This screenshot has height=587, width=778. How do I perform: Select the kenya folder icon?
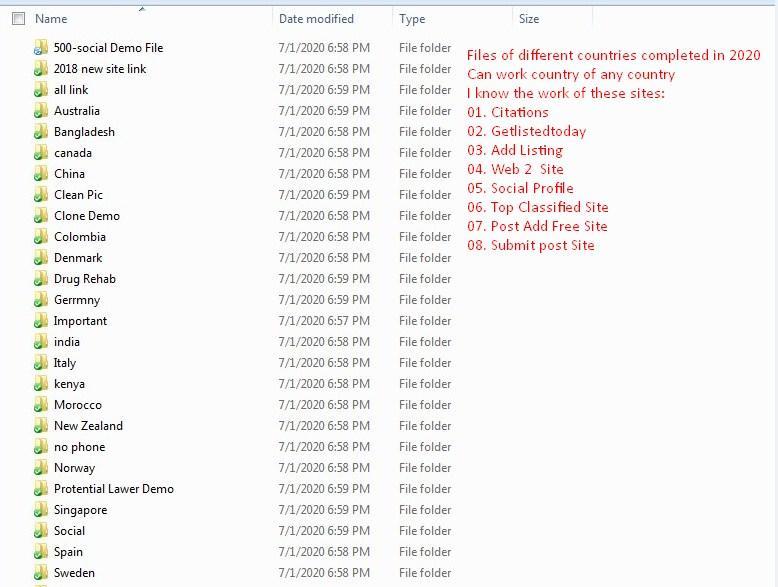pos(41,384)
